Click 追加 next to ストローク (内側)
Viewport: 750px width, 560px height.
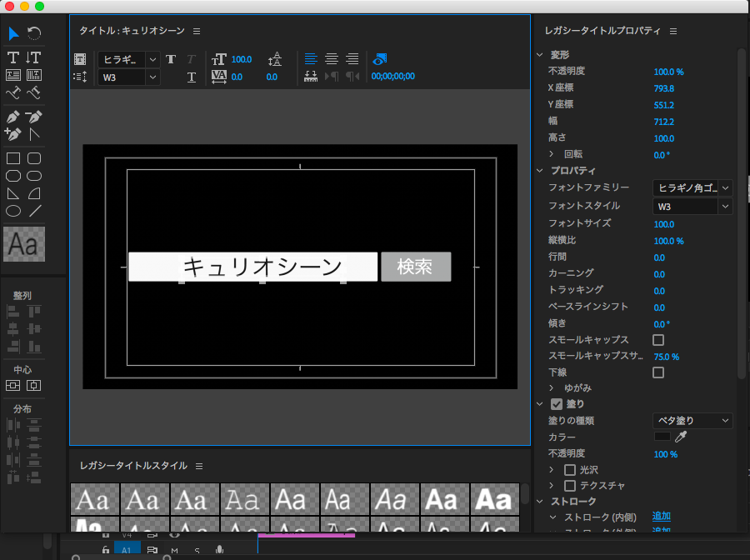pyautogui.click(x=661, y=516)
